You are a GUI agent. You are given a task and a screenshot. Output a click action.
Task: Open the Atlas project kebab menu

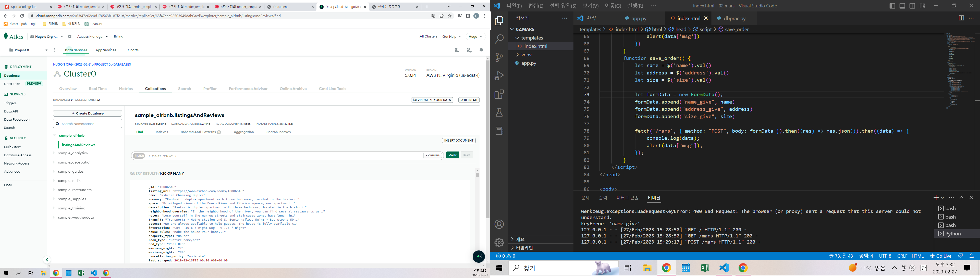(x=54, y=50)
